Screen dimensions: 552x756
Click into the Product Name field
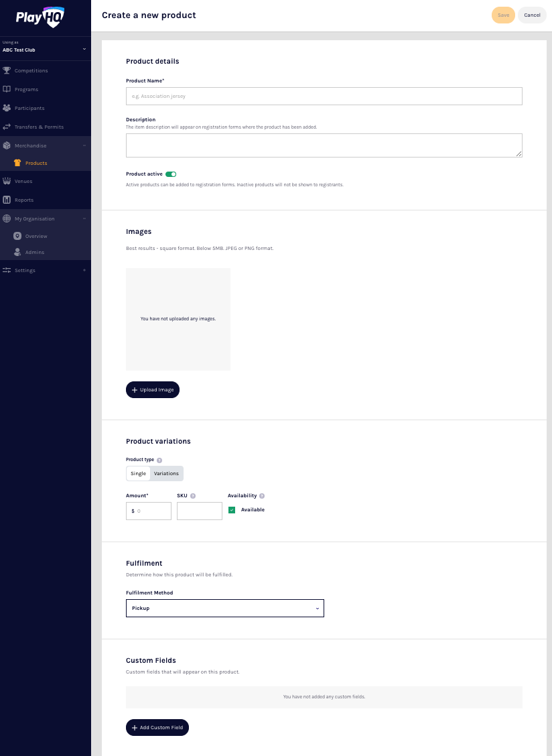coord(324,97)
